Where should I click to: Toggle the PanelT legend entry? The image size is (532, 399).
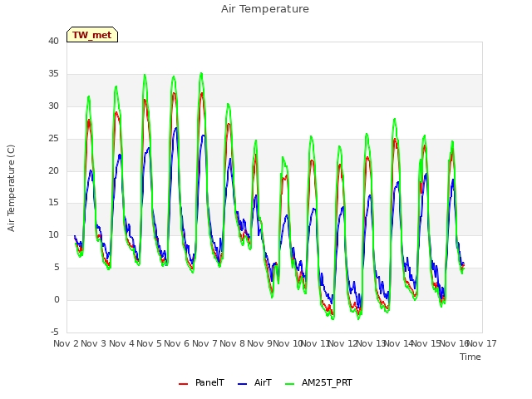pos(201,382)
